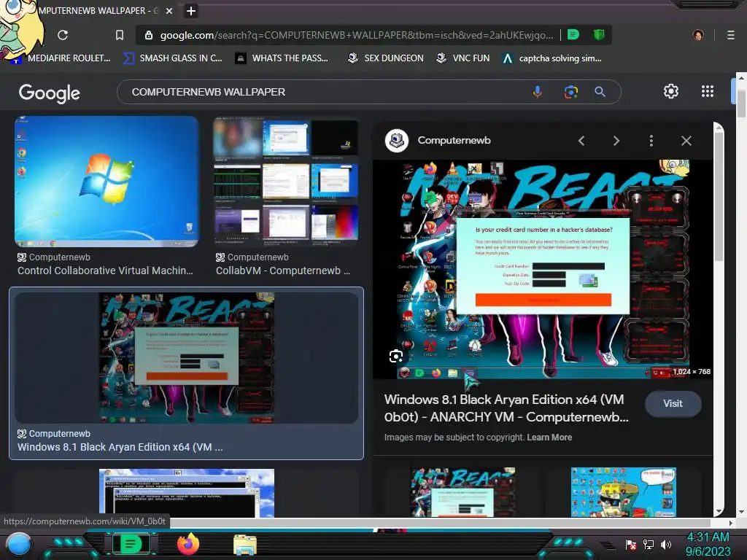747x560 pixels.
Task: Open the SMASH GLASS IN C... bookmark
Action: coord(172,58)
